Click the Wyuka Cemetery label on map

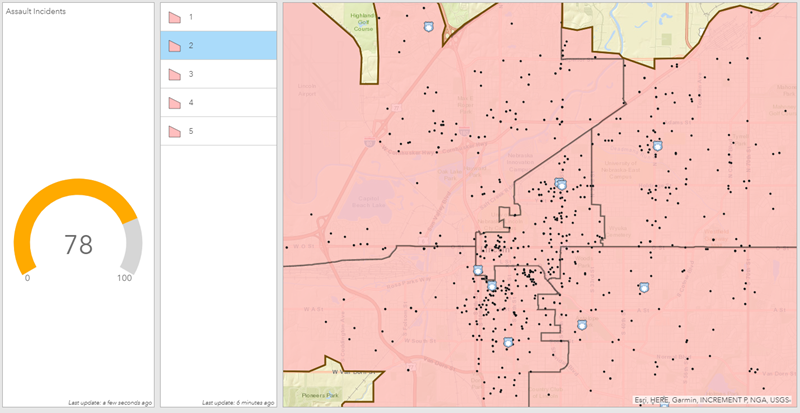(620, 232)
